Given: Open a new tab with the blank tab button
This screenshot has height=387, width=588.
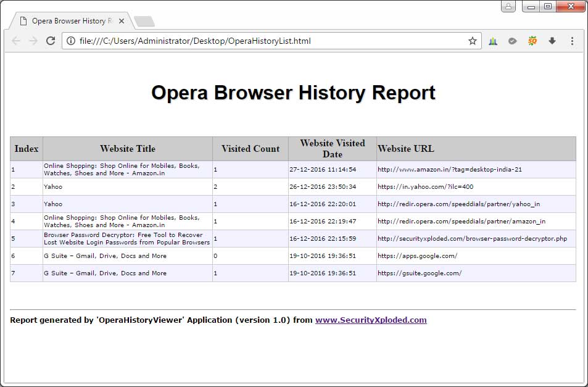Looking at the screenshot, I should (x=144, y=22).
